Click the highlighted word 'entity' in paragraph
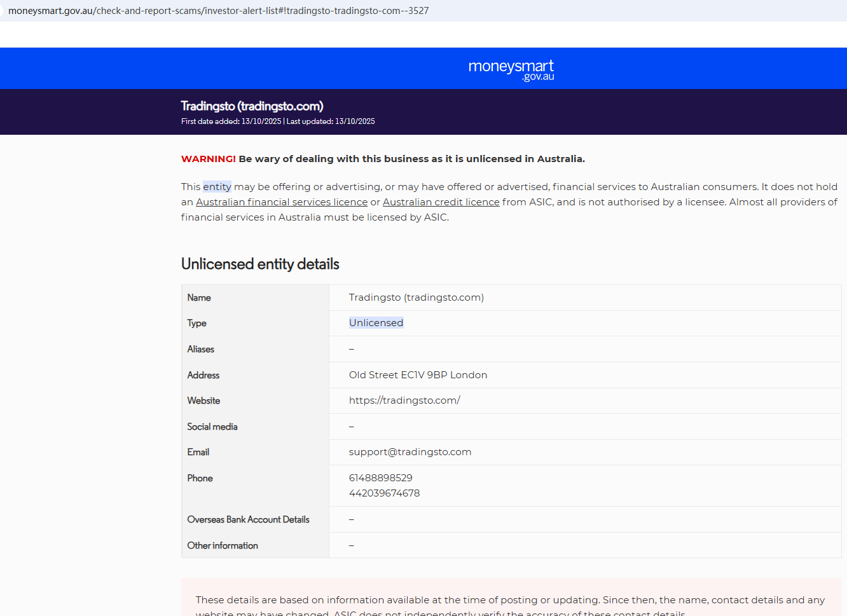847x616 pixels. pos(217,187)
